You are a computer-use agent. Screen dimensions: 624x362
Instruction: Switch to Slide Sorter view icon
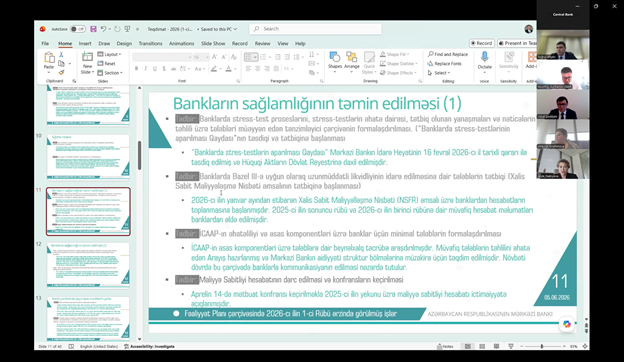pos(482,346)
